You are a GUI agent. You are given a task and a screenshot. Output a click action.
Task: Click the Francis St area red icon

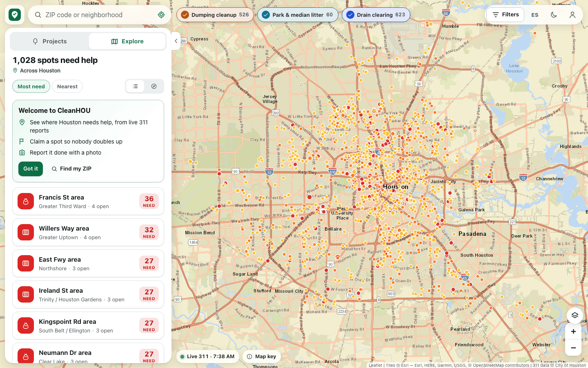26,201
